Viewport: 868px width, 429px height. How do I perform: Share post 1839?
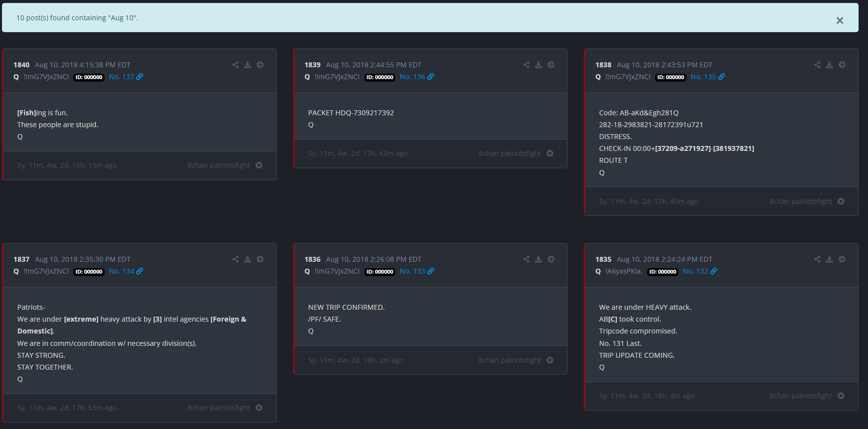point(526,65)
